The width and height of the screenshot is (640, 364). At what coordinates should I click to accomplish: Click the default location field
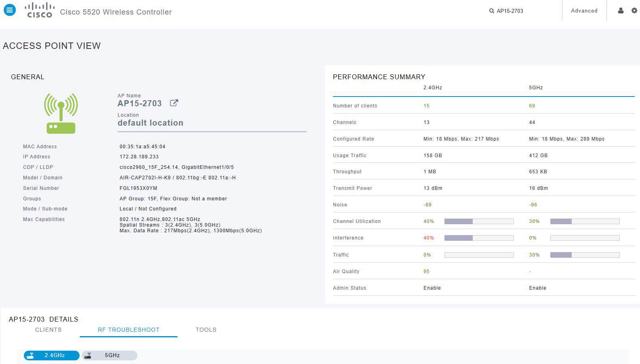150,123
